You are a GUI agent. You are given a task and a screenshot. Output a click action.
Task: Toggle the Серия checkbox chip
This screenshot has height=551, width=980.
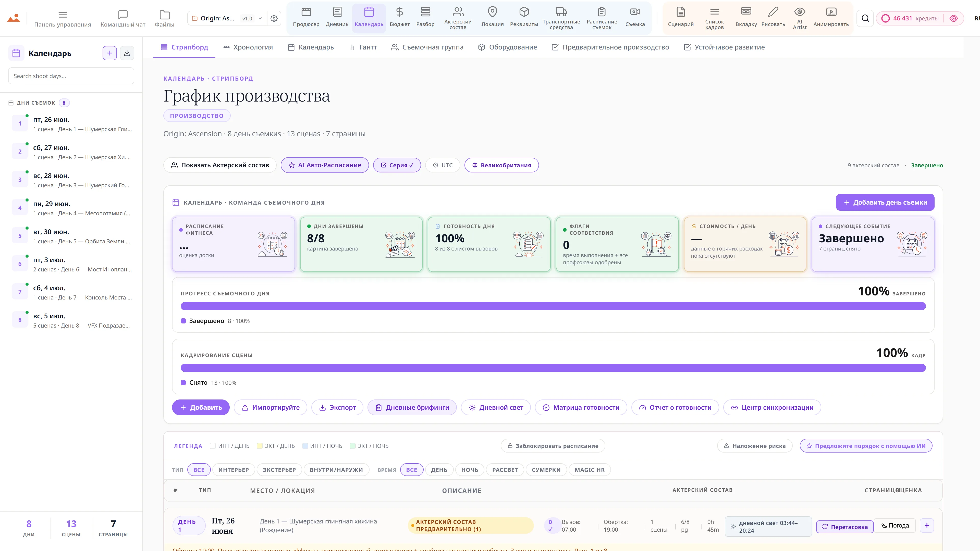tap(397, 165)
